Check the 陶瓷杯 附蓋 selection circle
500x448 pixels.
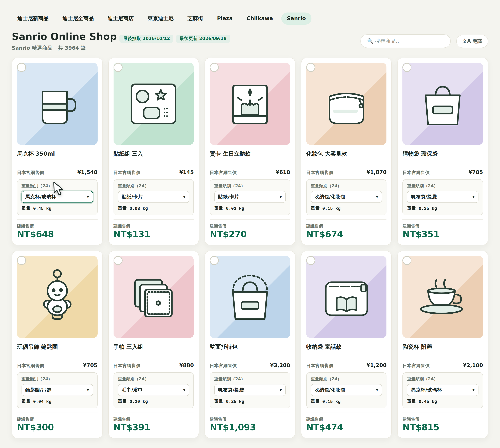[x=407, y=260]
